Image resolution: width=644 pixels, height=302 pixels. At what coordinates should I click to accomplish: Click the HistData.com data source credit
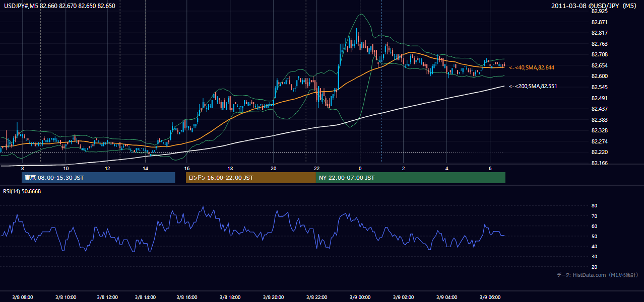pos(597,275)
